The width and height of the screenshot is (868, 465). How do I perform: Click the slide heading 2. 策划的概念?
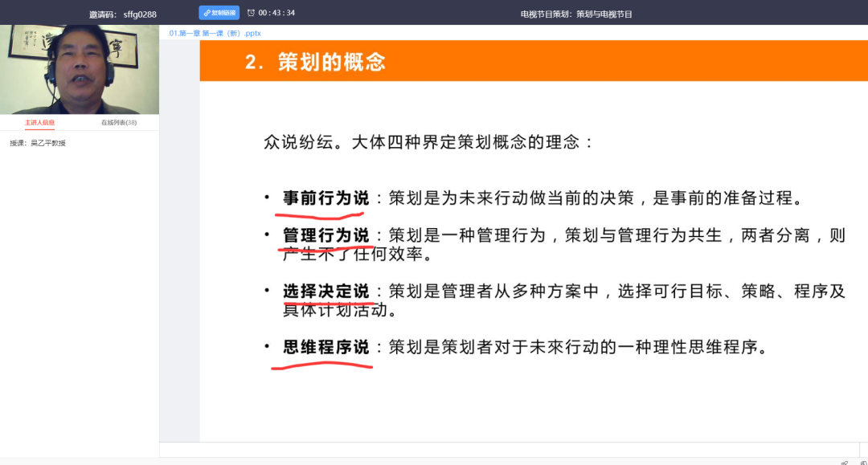point(315,62)
